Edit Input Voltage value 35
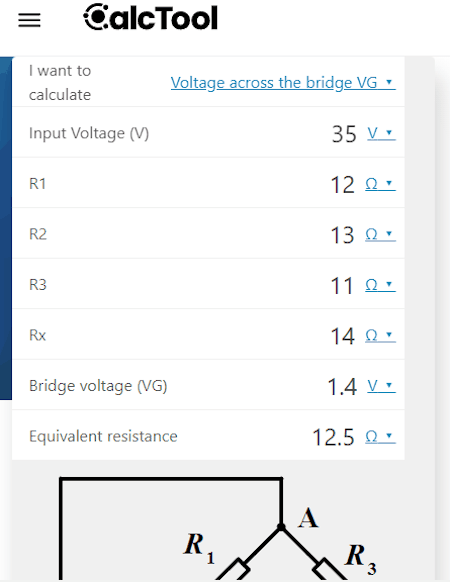Viewport: 450px width, 582px height. (344, 134)
